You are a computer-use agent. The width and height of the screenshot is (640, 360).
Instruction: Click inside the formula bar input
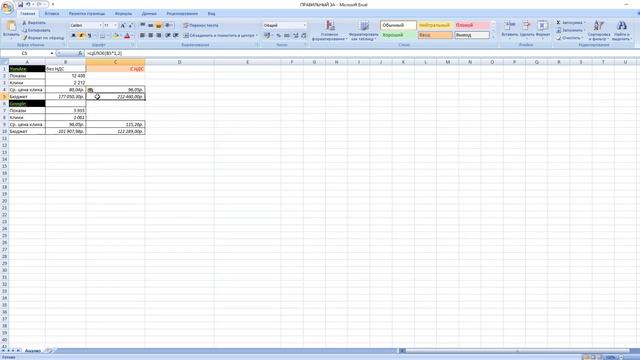[361, 53]
